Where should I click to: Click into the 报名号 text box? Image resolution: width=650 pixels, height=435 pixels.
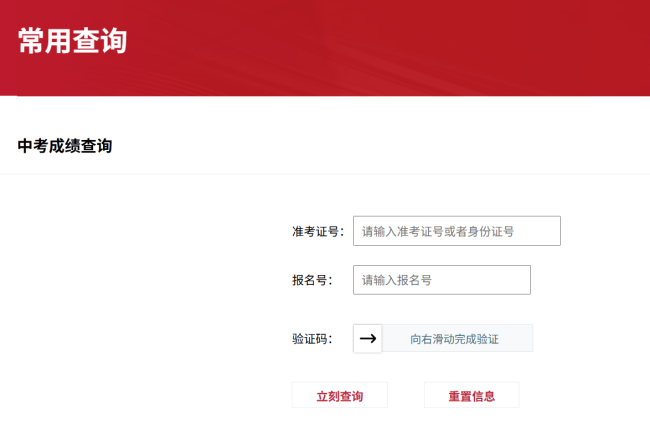(x=441, y=280)
